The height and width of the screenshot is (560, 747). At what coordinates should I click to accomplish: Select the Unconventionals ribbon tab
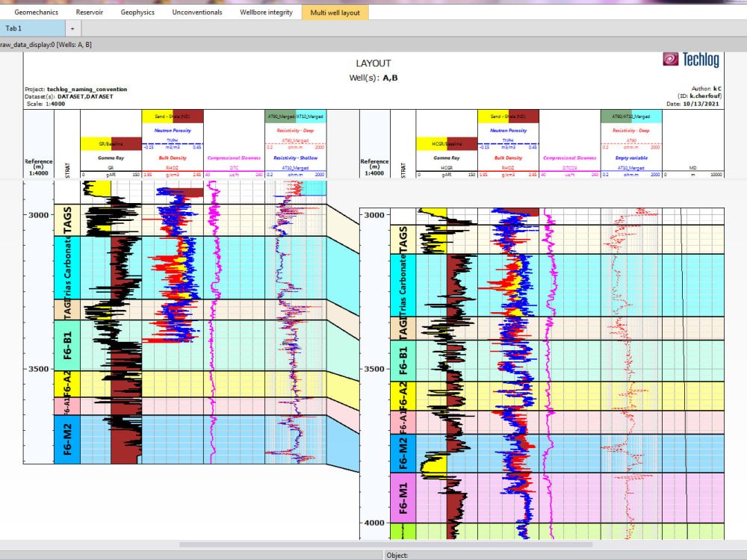(x=196, y=11)
